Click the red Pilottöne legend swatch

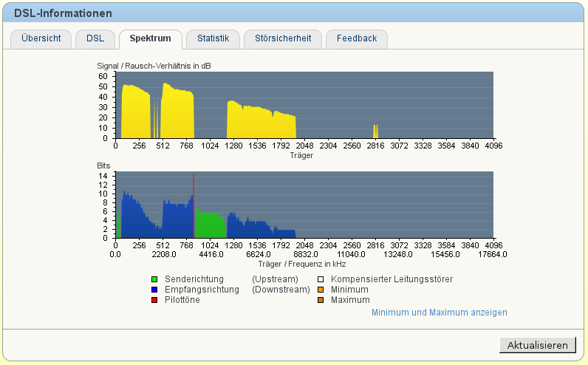[154, 300]
